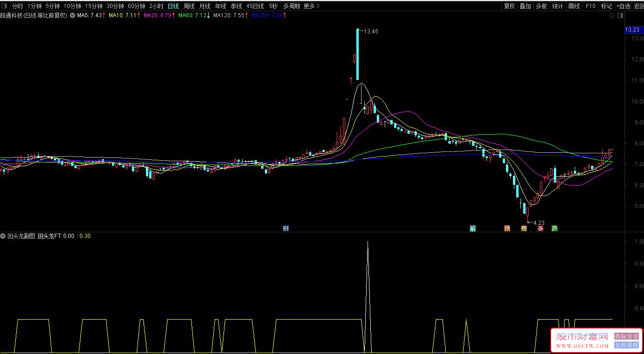This screenshot has height=354, width=644.
Task: Switch to the 周线 weekly period tab
Action: point(189,6)
